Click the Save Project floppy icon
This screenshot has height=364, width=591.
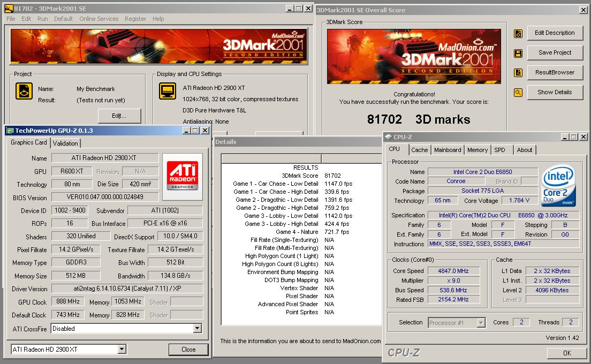[518, 53]
